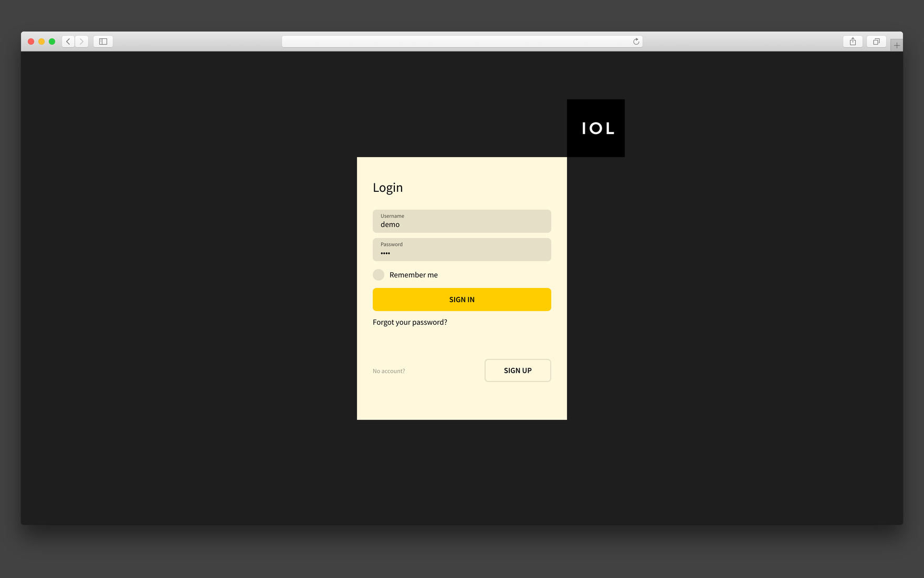
Task: Reload the page using the refresh icon
Action: [636, 42]
